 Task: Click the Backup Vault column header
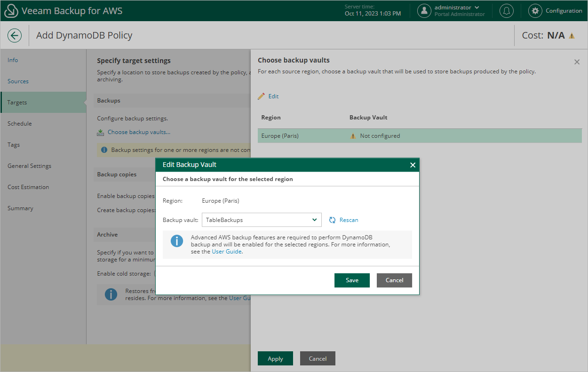[368, 117]
